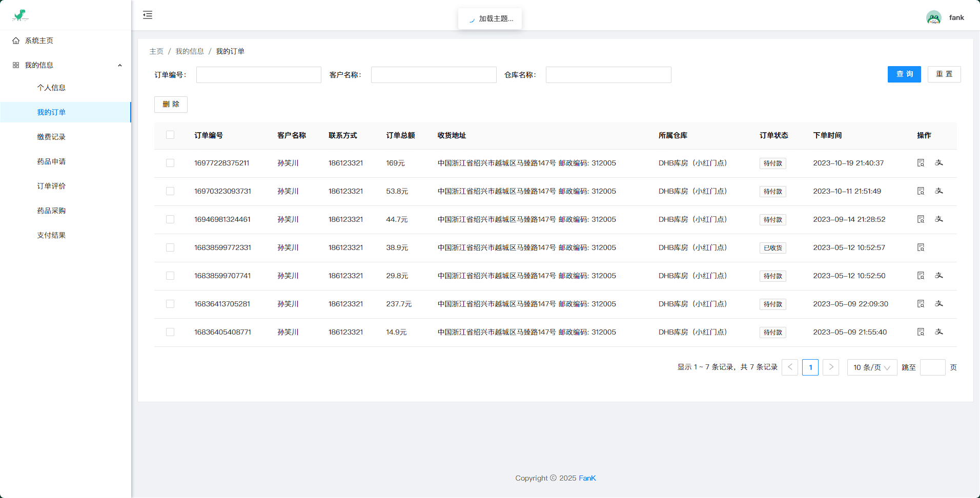Go to next page arrow in pagination

[830, 367]
